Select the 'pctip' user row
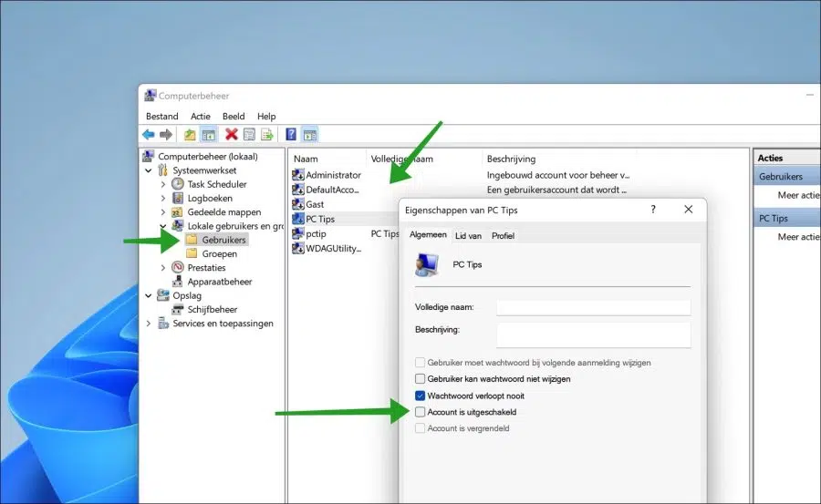The width and height of the screenshot is (821, 504). point(316,233)
